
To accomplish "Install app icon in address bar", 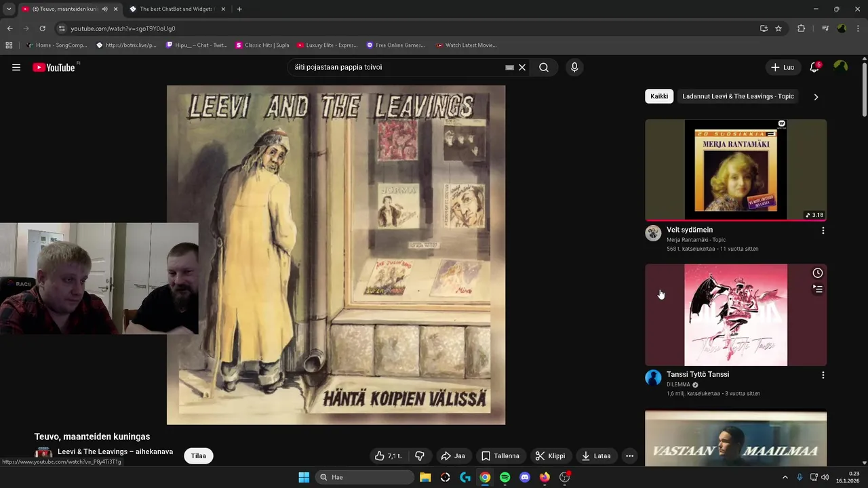I will point(764,28).
